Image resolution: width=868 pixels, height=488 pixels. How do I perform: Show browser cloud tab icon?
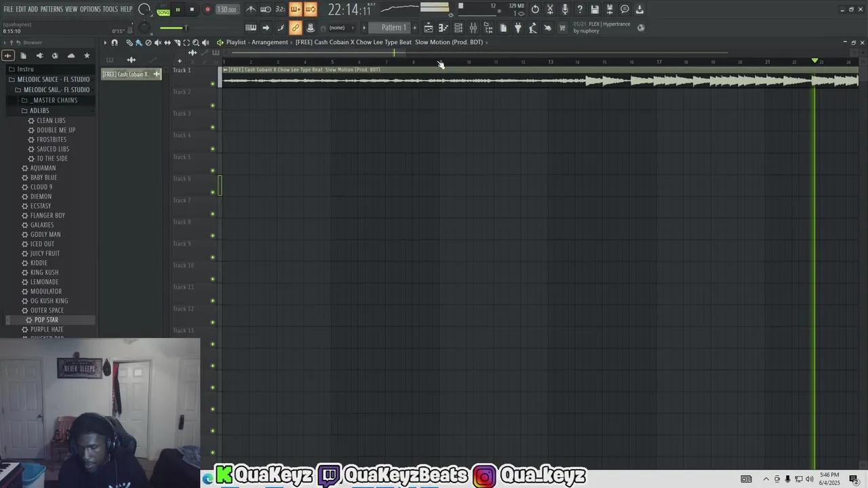71,56
